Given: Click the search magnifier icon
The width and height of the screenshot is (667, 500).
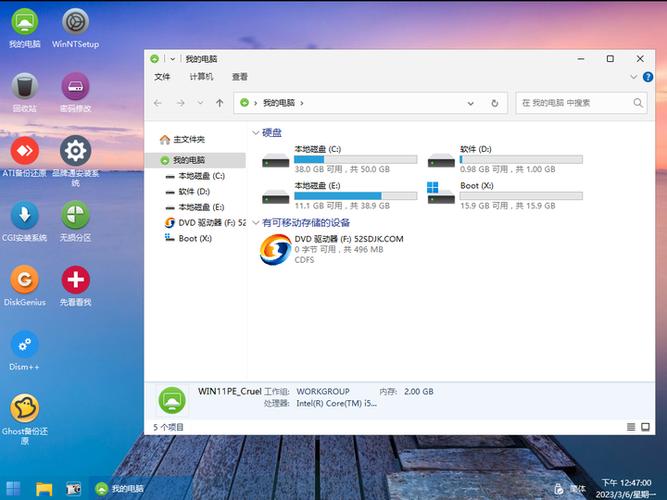Looking at the screenshot, I should click(638, 103).
